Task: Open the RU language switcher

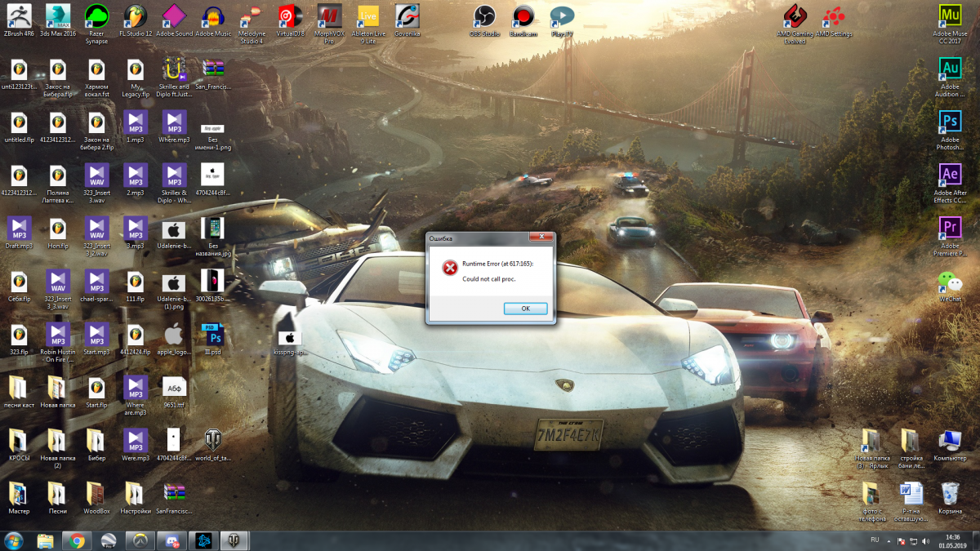Action: (x=875, y=540)
